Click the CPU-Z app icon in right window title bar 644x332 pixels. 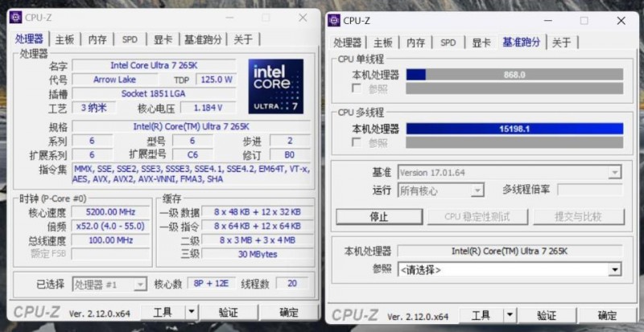click(x=334, y=21)
